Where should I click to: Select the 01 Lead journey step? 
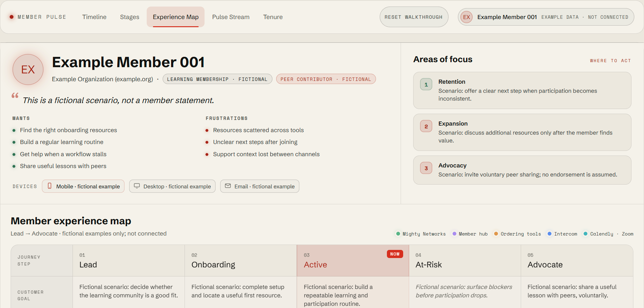[129, 261]
